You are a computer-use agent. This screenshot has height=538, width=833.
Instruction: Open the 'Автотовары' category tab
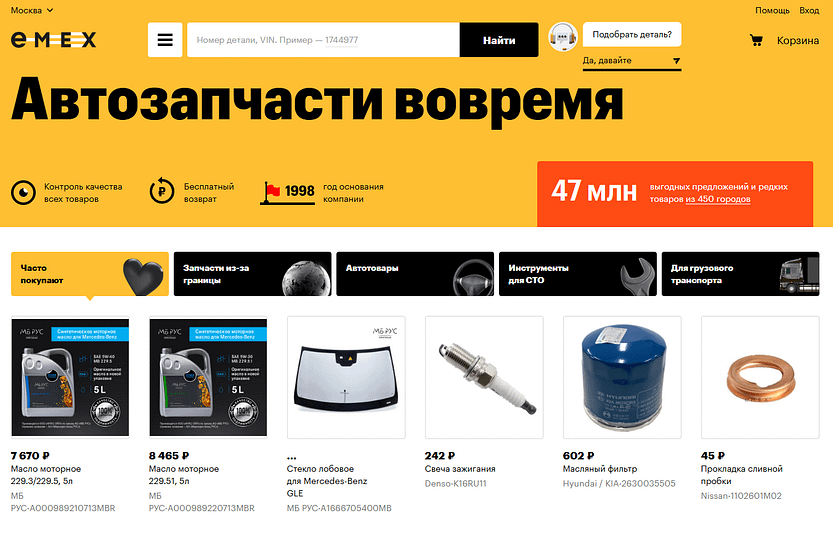pyautogui.click(x=415, y=274)
